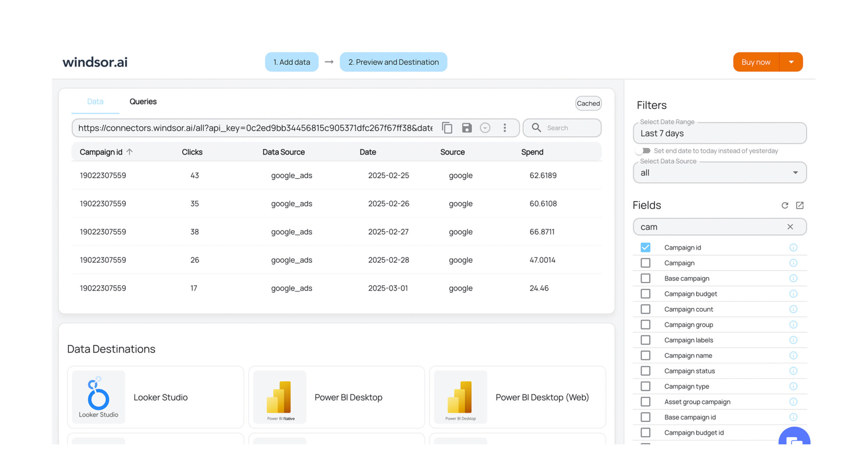Switch to the Data tab
Screen dimensions: 868x464
click(95, 101)
